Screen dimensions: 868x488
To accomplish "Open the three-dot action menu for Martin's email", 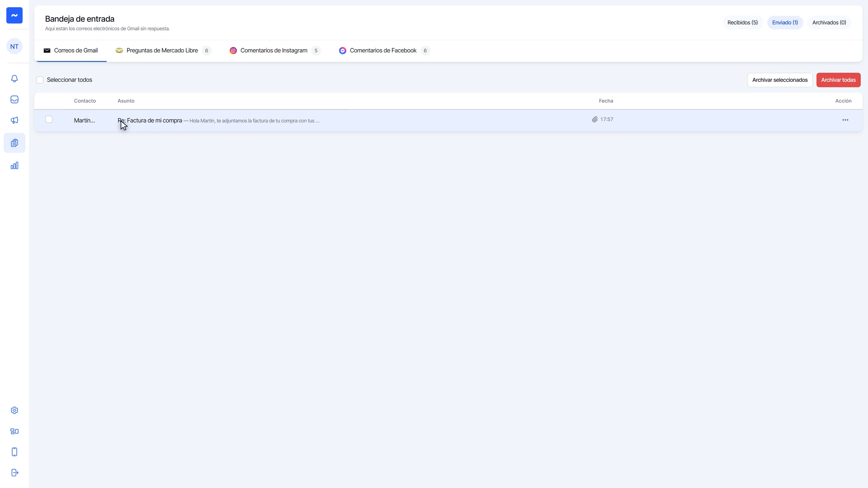I will tap(845, 120).
